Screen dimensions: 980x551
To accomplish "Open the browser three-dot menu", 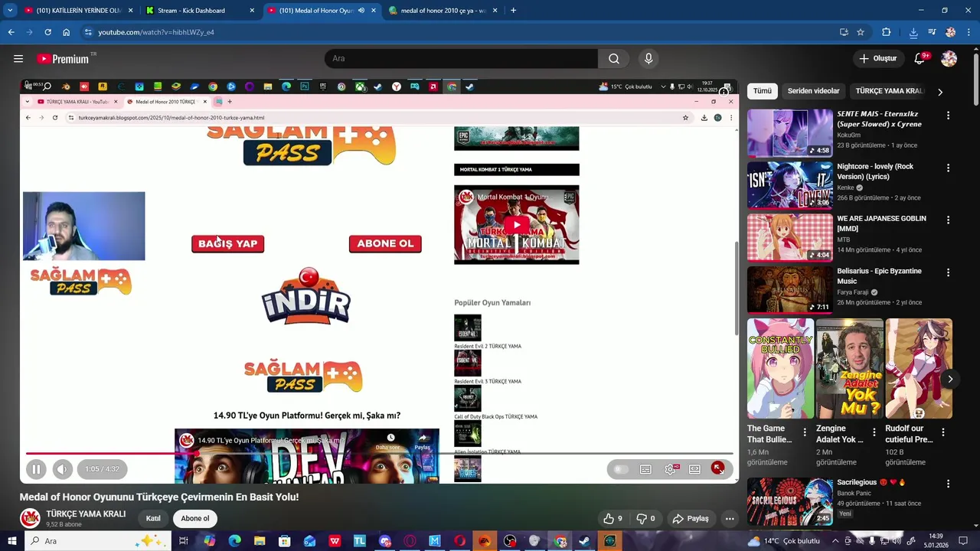I will click(968, 32).
